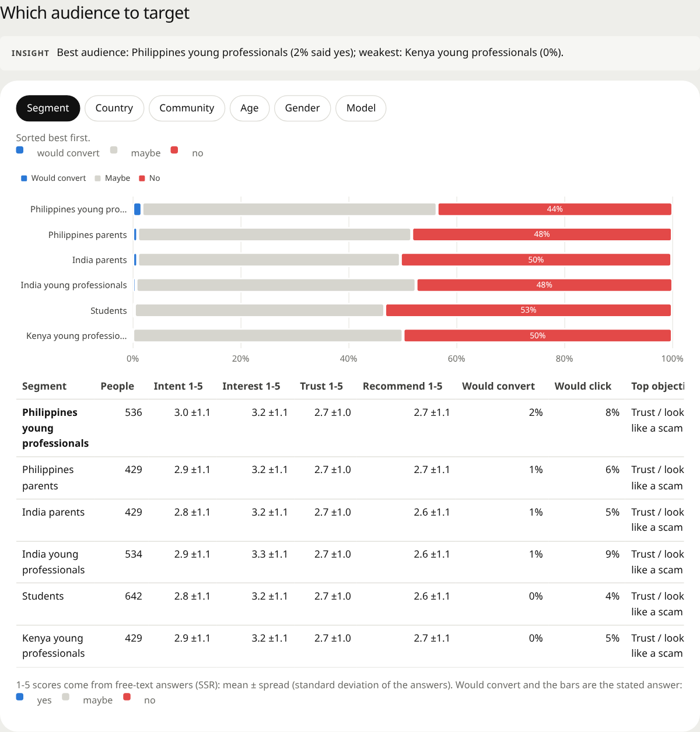
Task: Click the 'Philippines young pro...' chart axis label
Action: click(x=78, y=209)
